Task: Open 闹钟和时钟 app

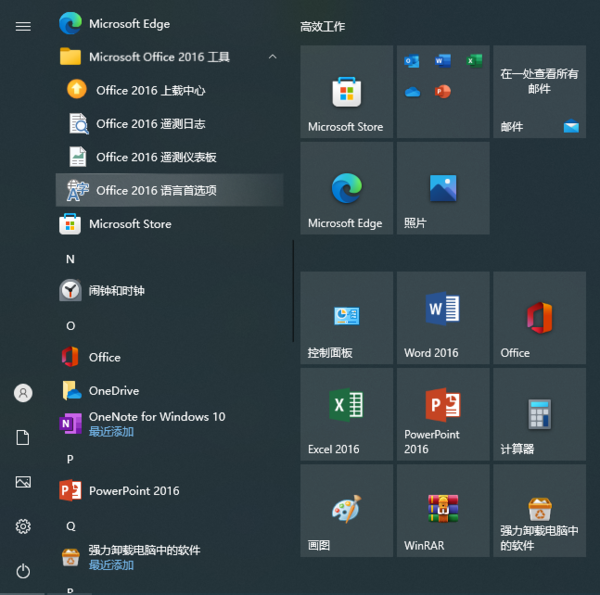Action: (x=170, y=290)
